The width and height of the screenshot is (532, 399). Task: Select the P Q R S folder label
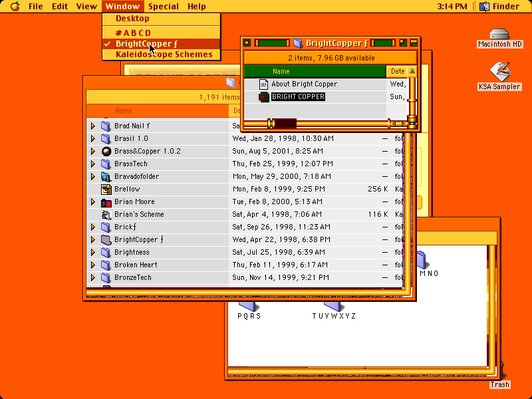249,317
